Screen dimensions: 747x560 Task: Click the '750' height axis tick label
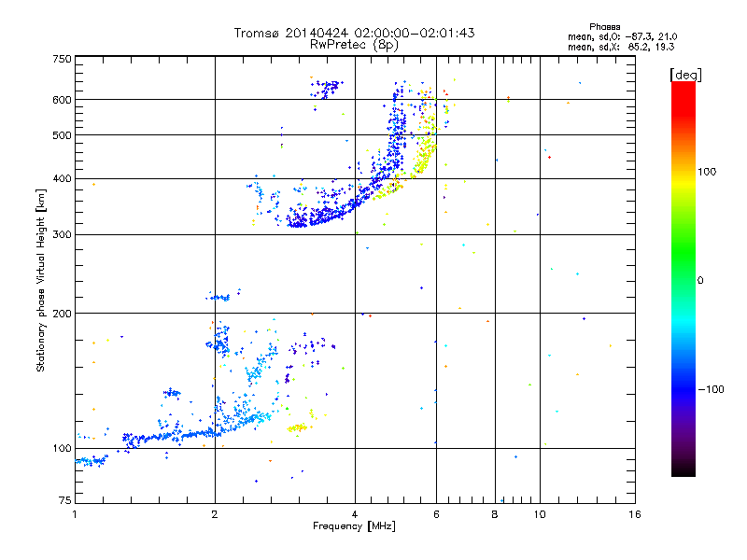click(62, 59)
